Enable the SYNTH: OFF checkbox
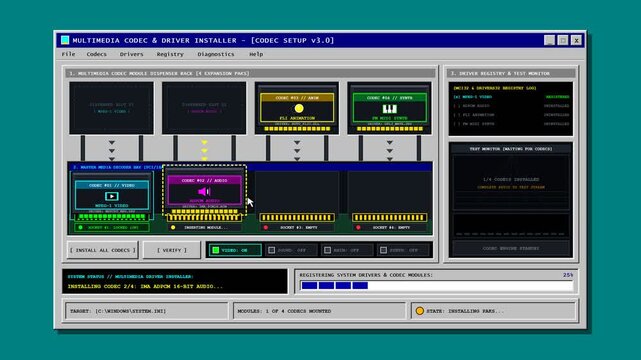The image size is (641, 360). click(383, 250)
